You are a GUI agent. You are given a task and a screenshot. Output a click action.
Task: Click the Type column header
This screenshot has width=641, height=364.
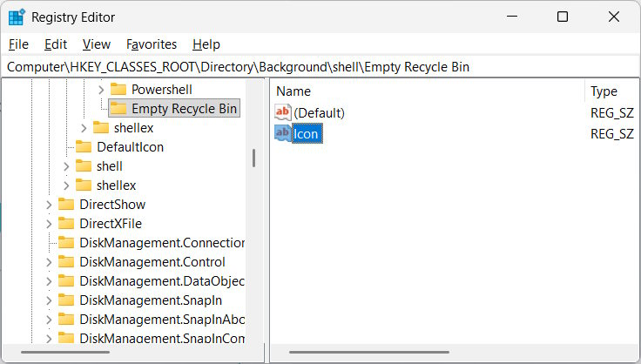click(x=604, y=91)
